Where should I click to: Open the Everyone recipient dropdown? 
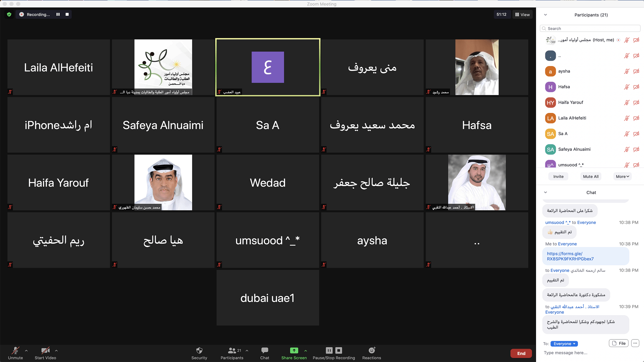(564, 344)
